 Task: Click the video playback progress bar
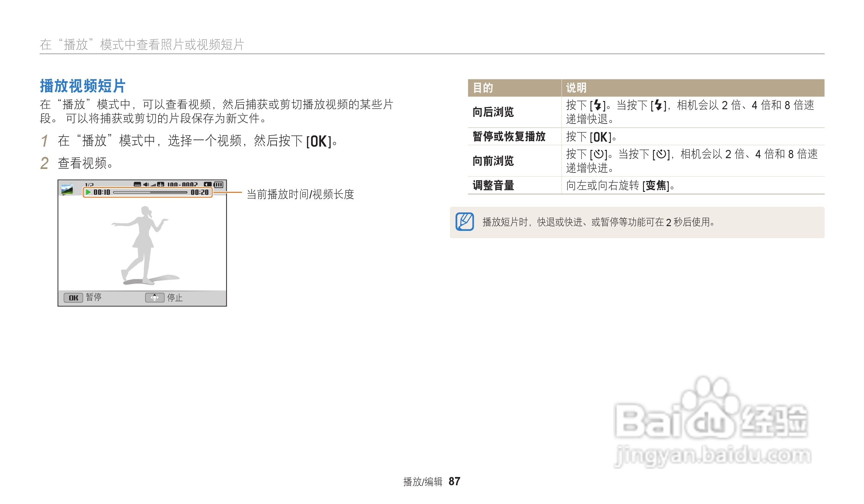pyautogui.click(x=150, y=192)
